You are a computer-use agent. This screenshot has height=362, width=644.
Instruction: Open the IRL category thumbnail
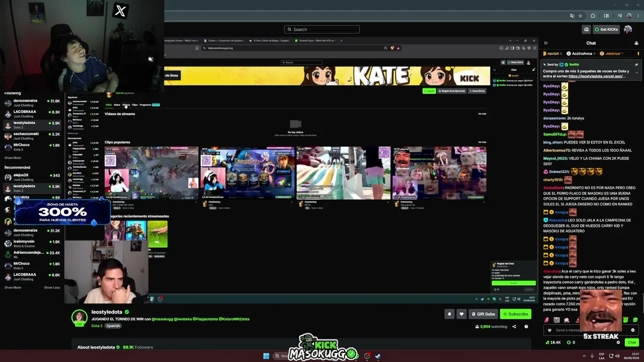coord(157,234)
